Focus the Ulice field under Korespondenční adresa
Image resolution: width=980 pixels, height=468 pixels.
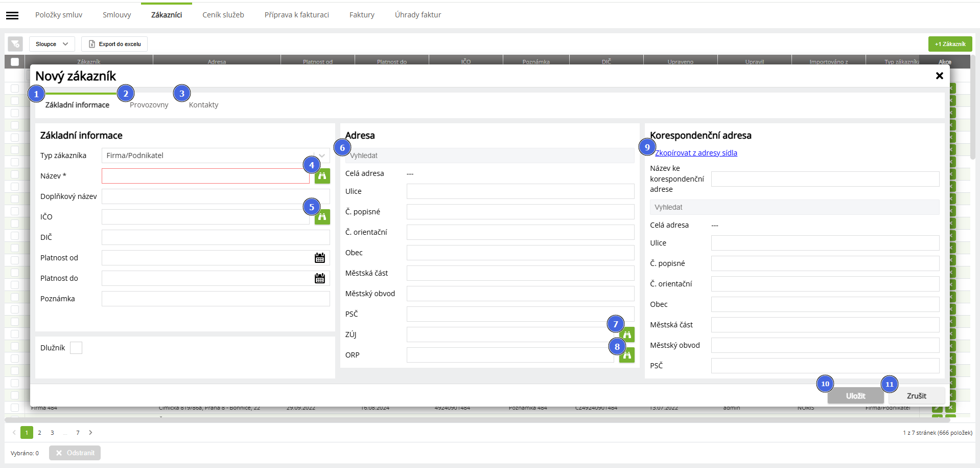(x=825, y=243)
